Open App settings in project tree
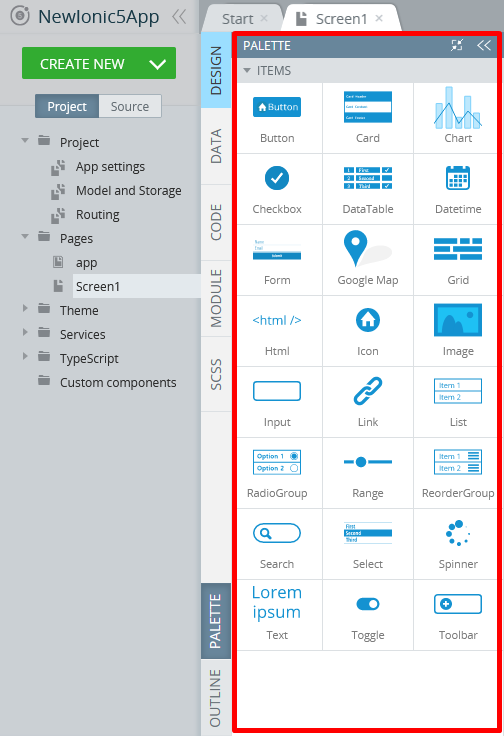Screen dimensions: 504x736 pyautogui.click(x=110, y=167)
